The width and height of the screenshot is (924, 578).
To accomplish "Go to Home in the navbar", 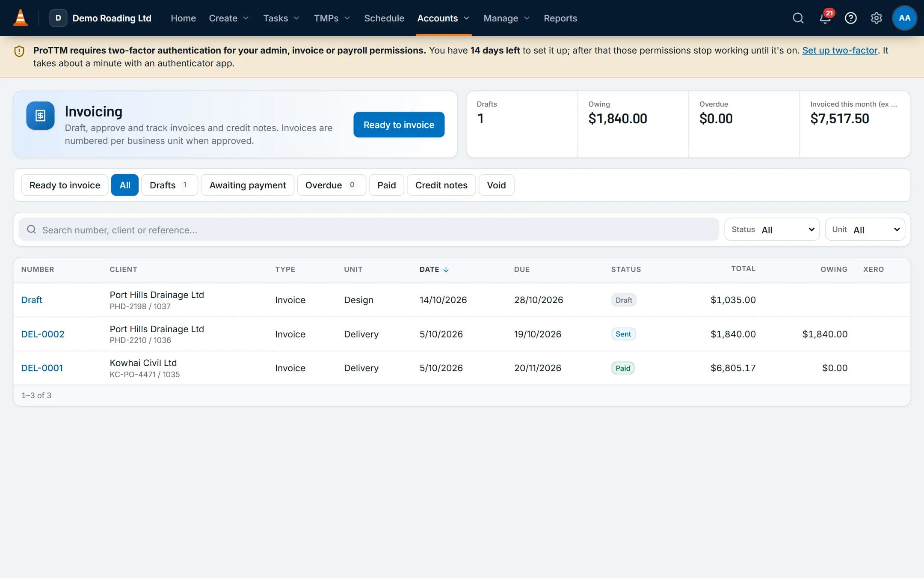I will (183, 18).
